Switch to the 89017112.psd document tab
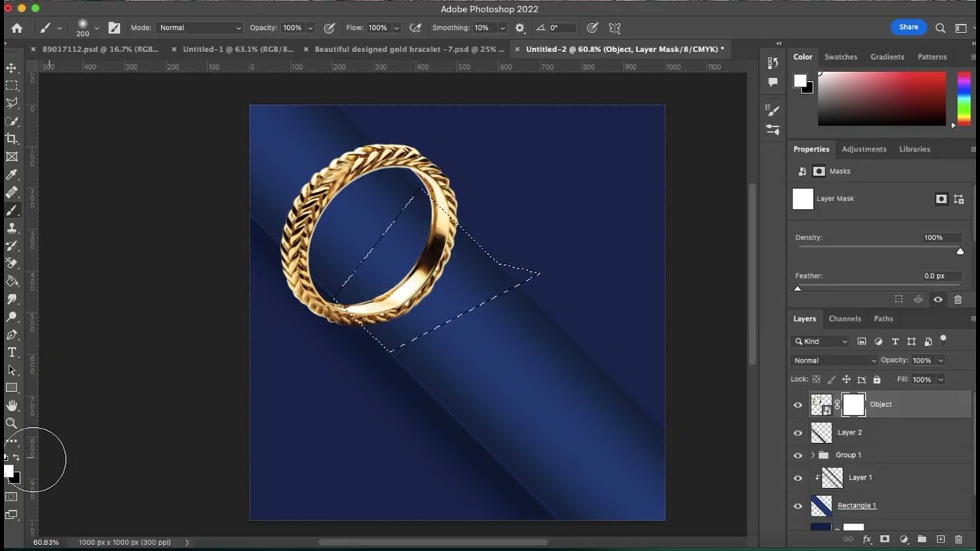This screenshot has width=980, height=551. pyautogui.click(x=100, y=49)
